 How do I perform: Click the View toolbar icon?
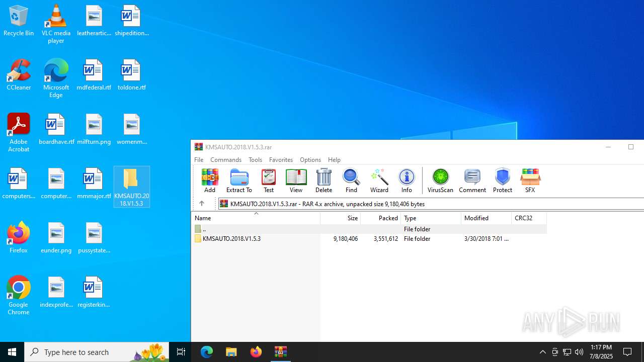(x=296, y=180)
